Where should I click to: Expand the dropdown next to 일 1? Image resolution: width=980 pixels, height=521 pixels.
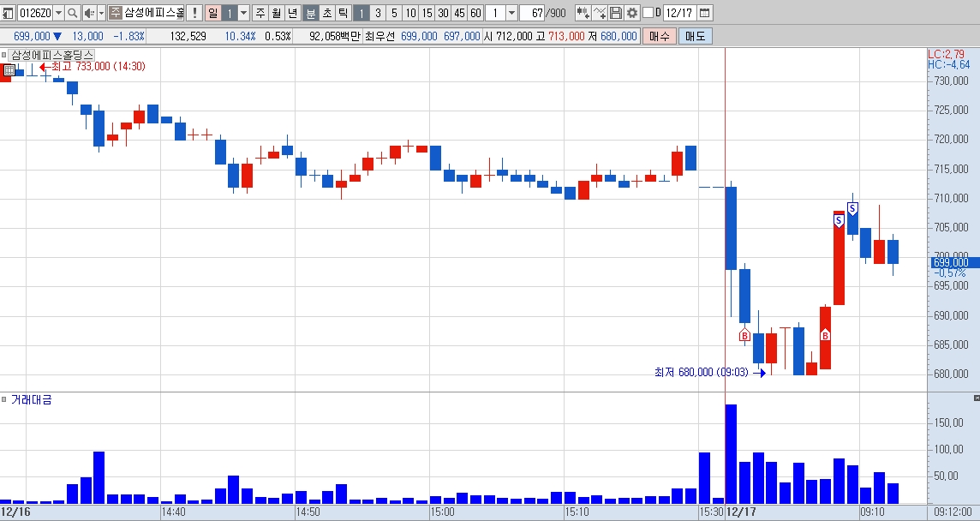244,13
